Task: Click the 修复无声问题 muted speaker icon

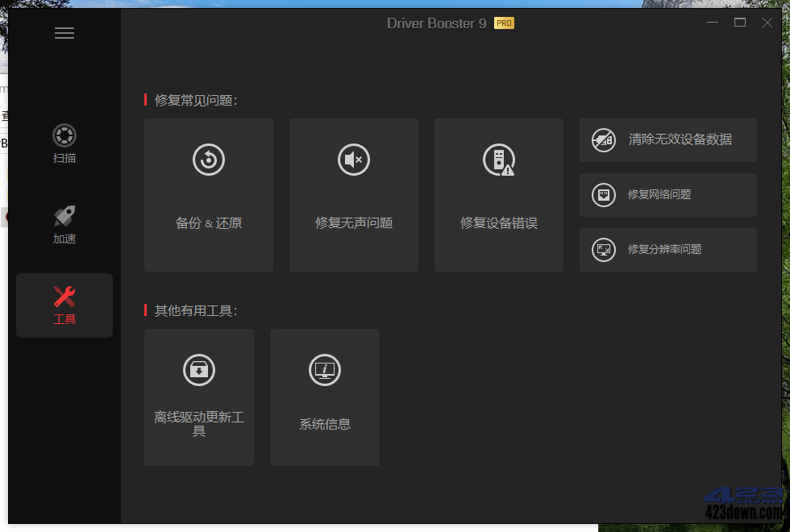Action: click(353, 159)
